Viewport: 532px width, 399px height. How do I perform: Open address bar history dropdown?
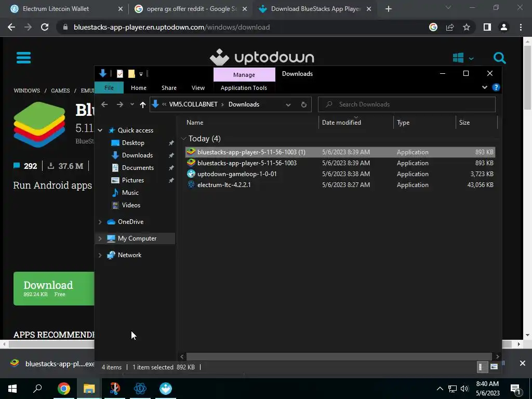click(288, 104)
